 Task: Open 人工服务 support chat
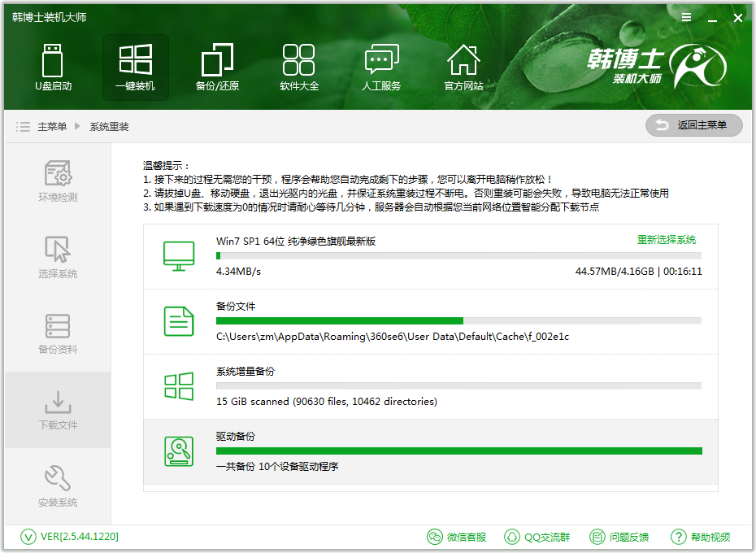pyautogui.click(x=381, y=67)
